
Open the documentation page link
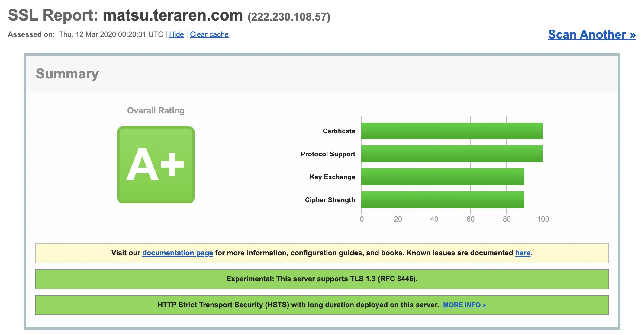point(177,253)
